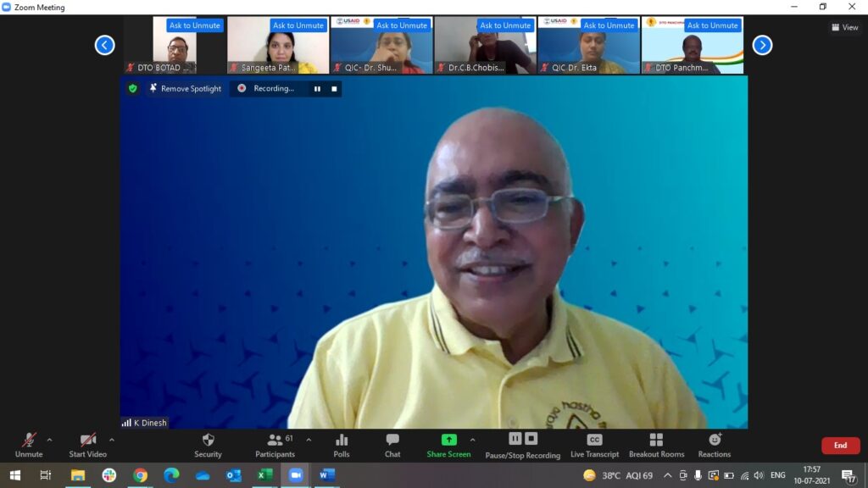
Task: Open the Participants list
Action: [x=275, y=441]
